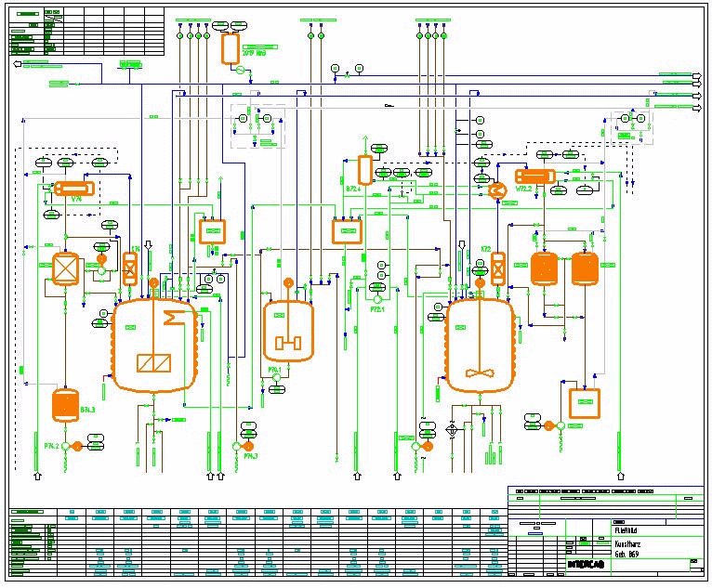The height and width of the screenshot is (588, 712).
Task: Select the P72.1 label text
Action: [x=376, y=309]
